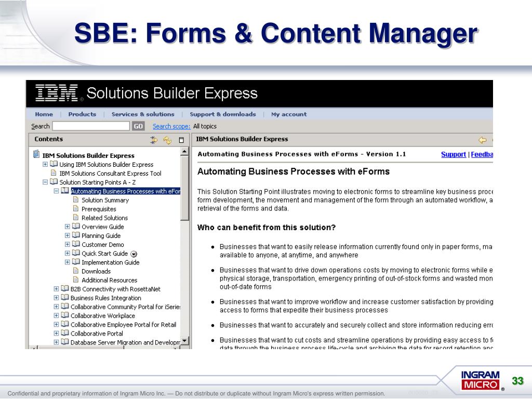Select Collaborative Employee Portal for Retail
The height and width of the screenshot is (399, 532).
tap(123, 324)
